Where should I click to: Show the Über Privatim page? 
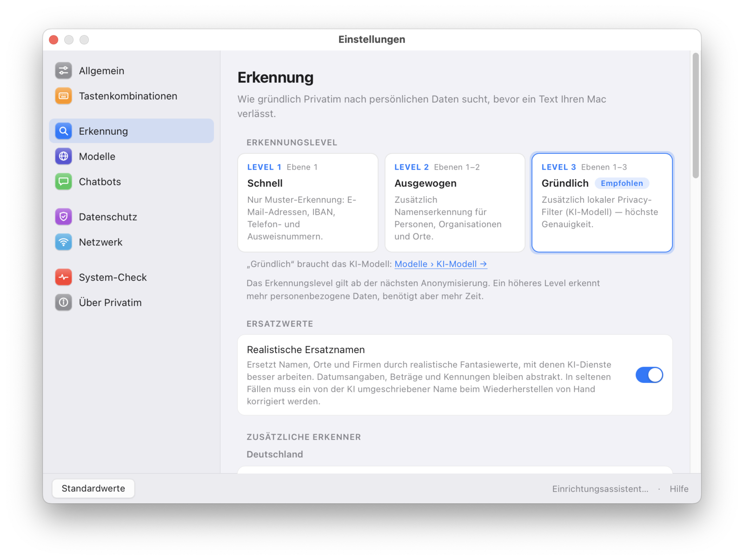[x=131, y=303]
